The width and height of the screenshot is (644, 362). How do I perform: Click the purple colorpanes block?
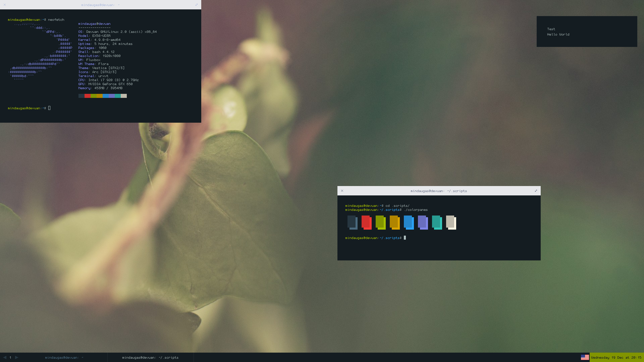coord(423,223)
